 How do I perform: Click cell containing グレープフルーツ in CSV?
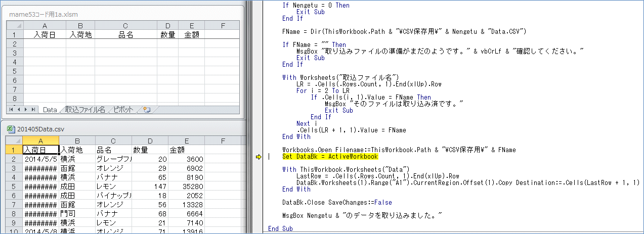pos(114,159)
